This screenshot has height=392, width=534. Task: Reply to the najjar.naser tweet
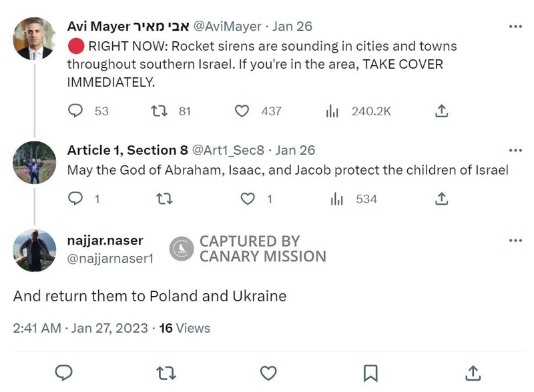click(63, 372)
